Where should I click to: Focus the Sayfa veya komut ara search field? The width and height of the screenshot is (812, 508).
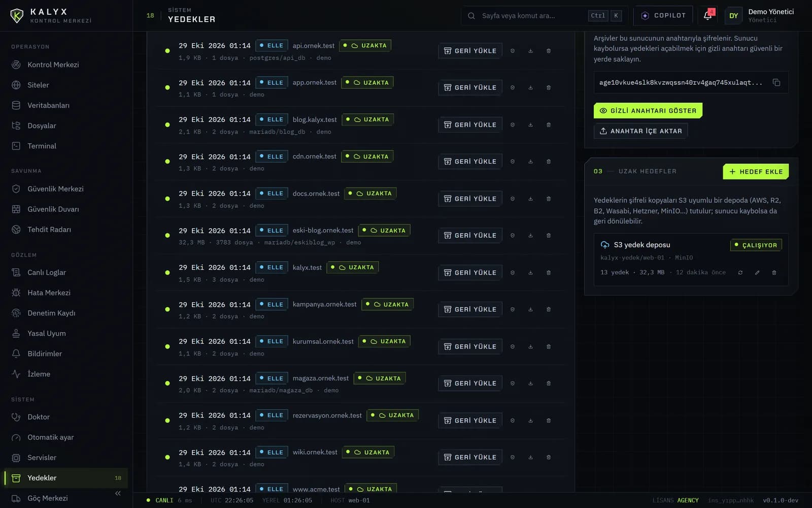tap(544, 16)
